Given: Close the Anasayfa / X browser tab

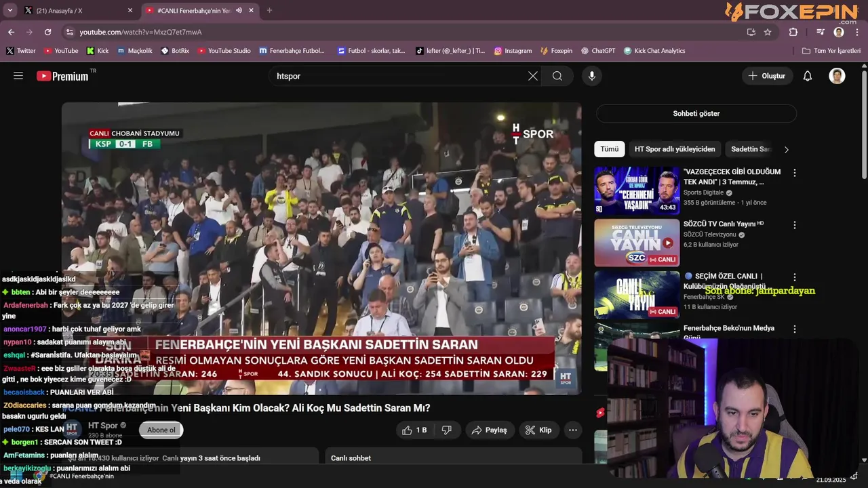Looking at the screenshot, I should tap(130, 10).
